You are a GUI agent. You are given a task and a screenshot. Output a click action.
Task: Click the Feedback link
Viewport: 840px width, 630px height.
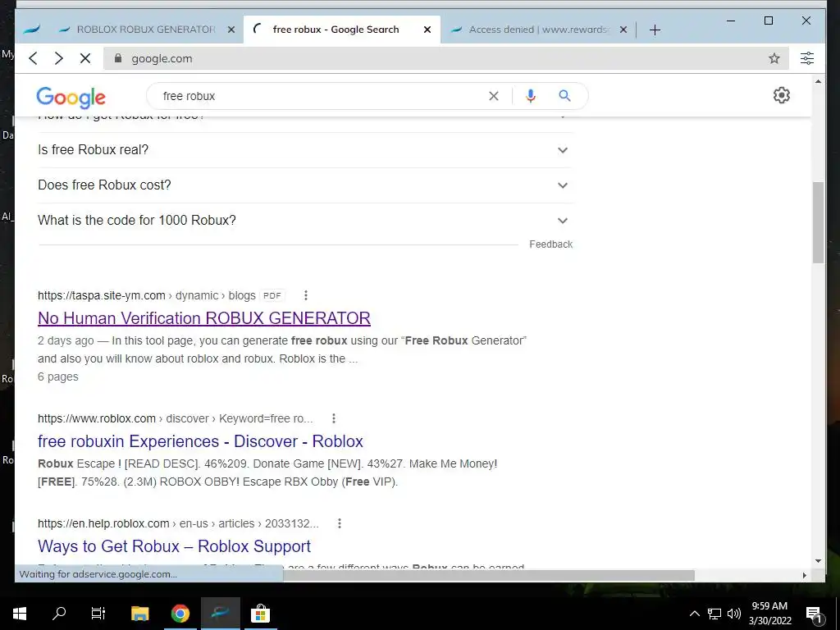550,244
